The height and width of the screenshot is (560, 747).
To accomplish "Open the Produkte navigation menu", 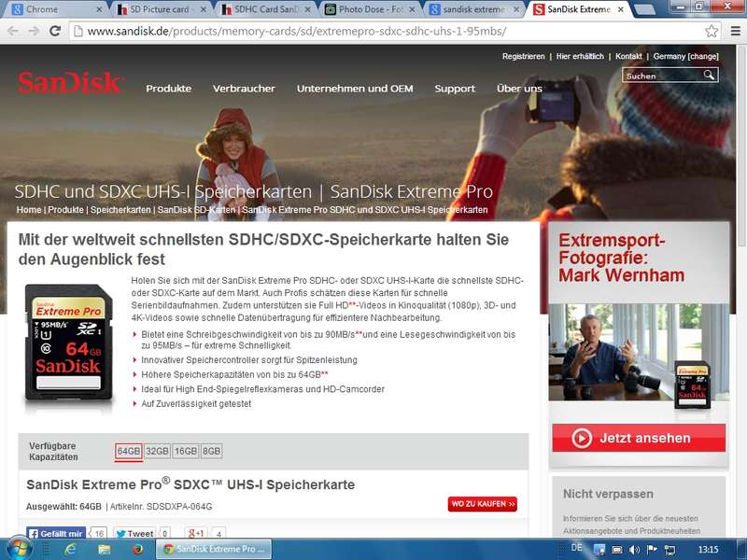I will (x=168, y=89).
